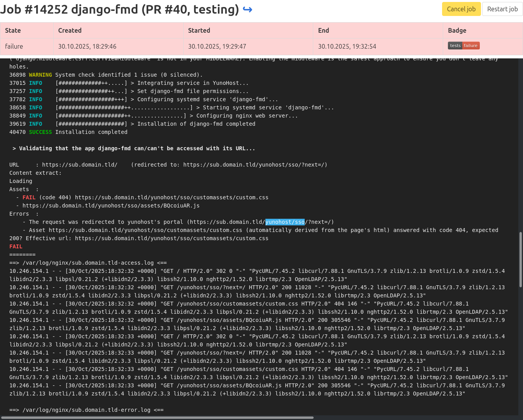Click the green SUCCESS label in log
The width and height of the screenshot is (523, 420).
tap(40, 132)
